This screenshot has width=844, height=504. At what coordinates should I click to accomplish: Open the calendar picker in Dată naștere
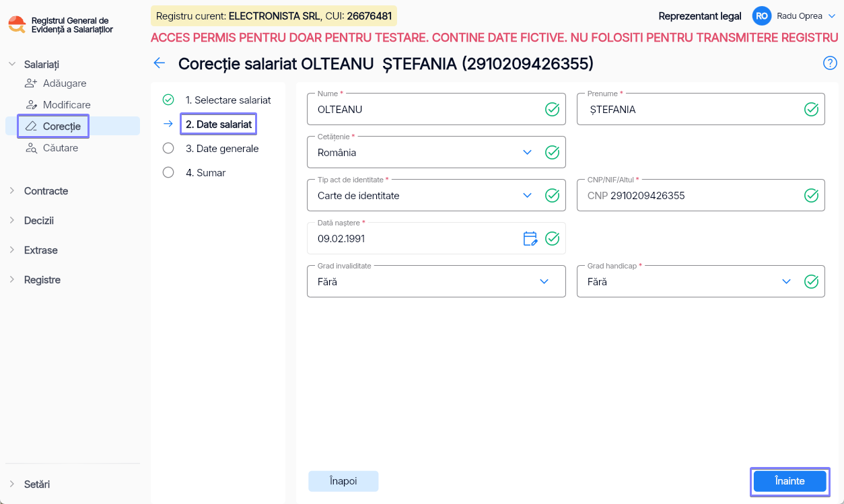(530, 238)
